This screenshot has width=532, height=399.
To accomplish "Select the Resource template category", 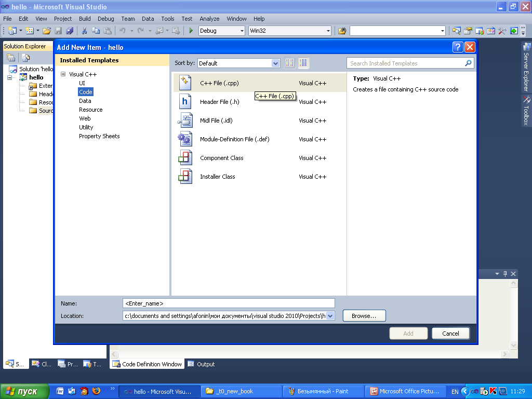I will pos(90,110).
